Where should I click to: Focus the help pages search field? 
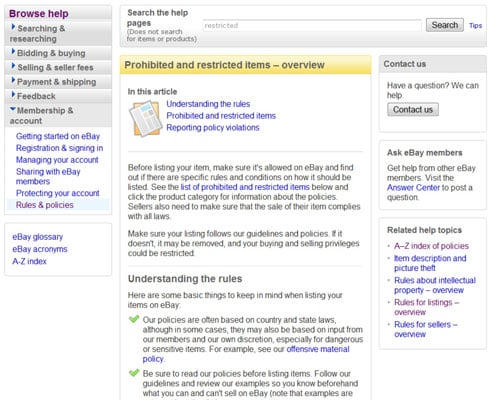[x=312, y=25]
